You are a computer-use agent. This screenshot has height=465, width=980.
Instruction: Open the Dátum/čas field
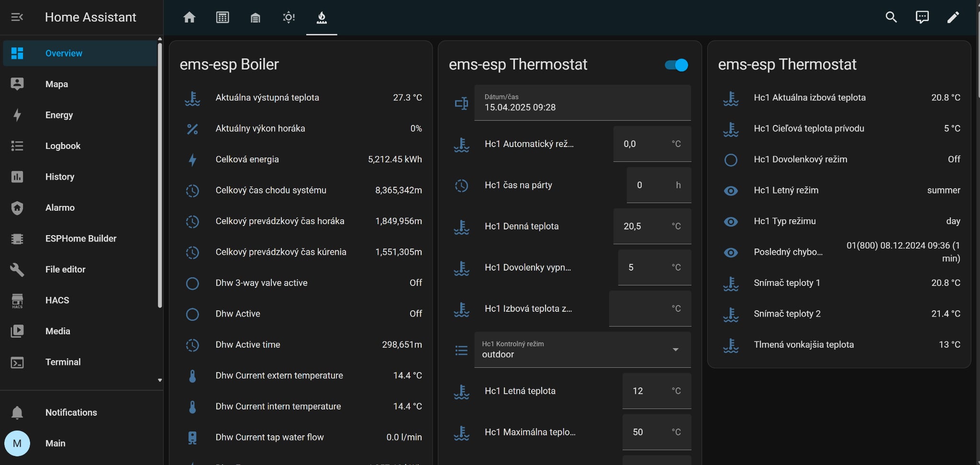(582, 102)
